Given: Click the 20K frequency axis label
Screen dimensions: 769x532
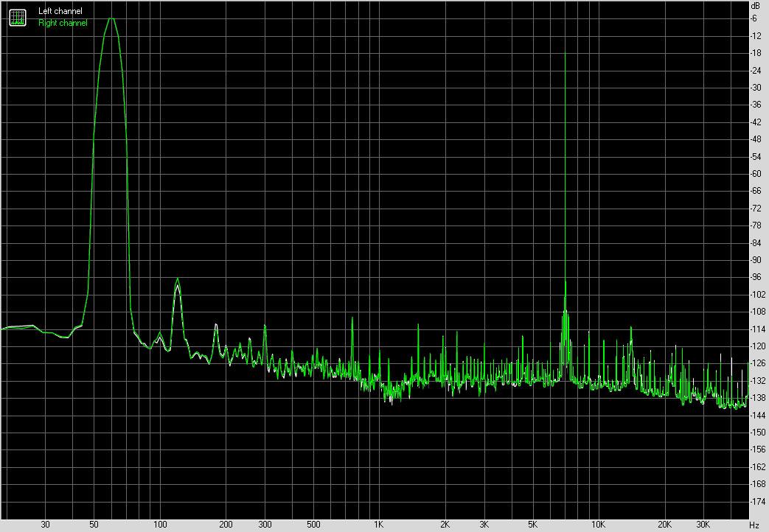Looking at the screenshot, I should coord(664,525).
